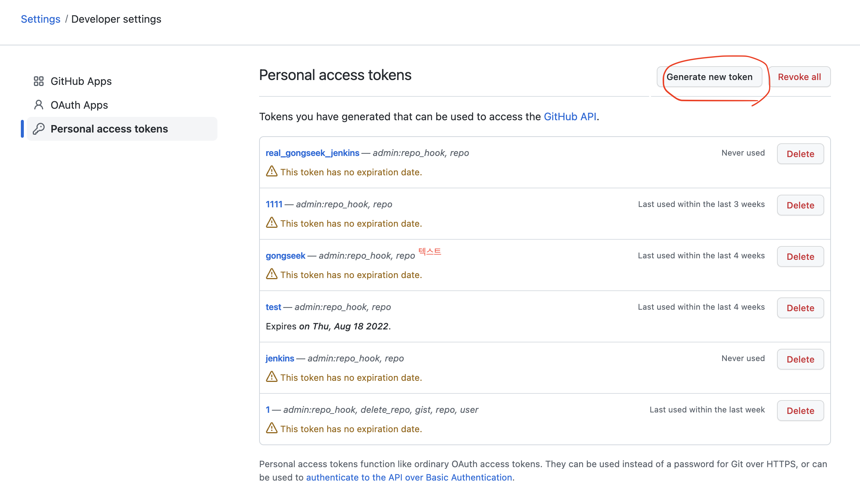The image size is (860, 504).
Task: Open the token named 1111
Action: [274, 204]
